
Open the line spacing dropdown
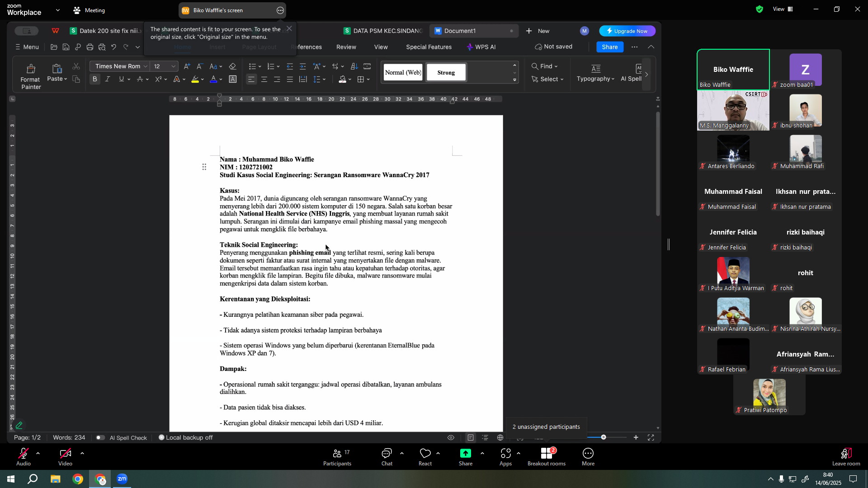[324, 80]
